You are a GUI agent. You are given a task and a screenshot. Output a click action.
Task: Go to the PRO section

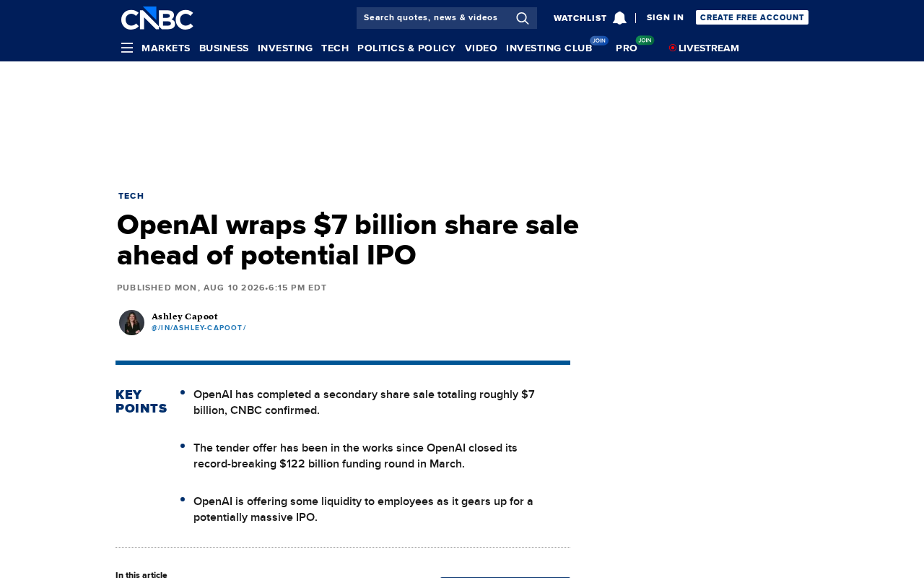click(627, 48)
